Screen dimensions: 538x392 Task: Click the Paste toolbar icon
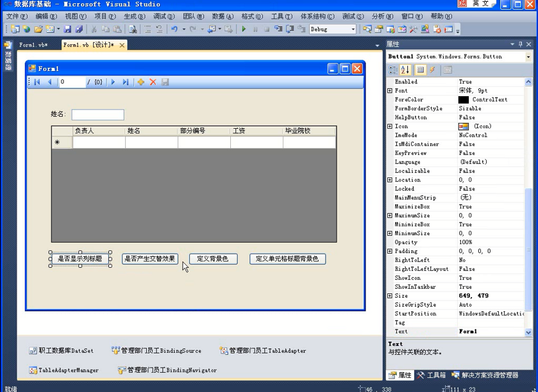click(117, 29)
